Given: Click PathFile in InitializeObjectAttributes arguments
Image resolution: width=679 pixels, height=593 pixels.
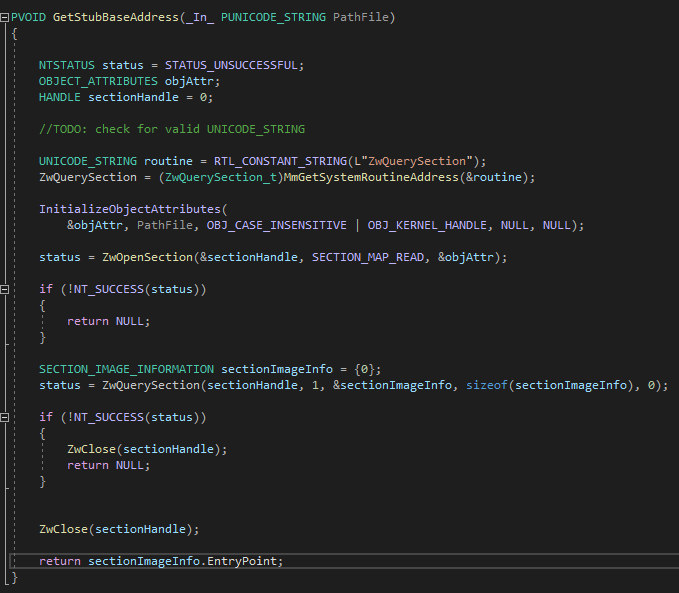Looking at the screenshot, I should [x=165, y=226].
